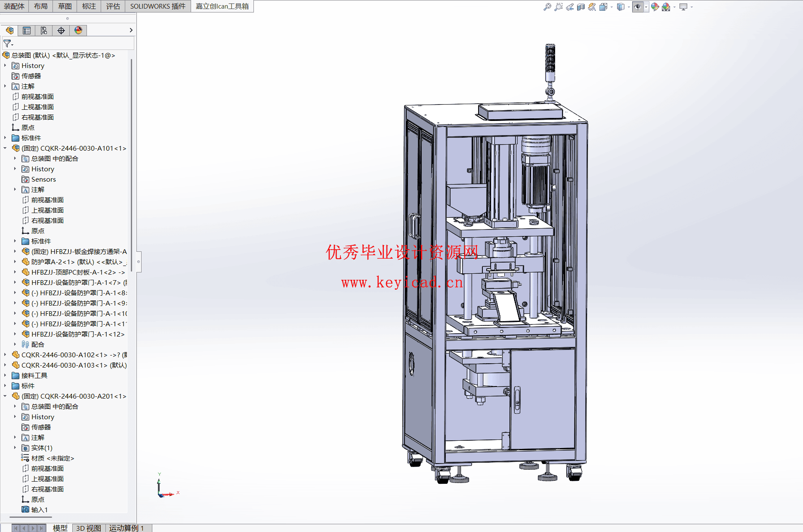Click the Display Style icon
This screenshot has width=803, height=532.
point(621,7)
